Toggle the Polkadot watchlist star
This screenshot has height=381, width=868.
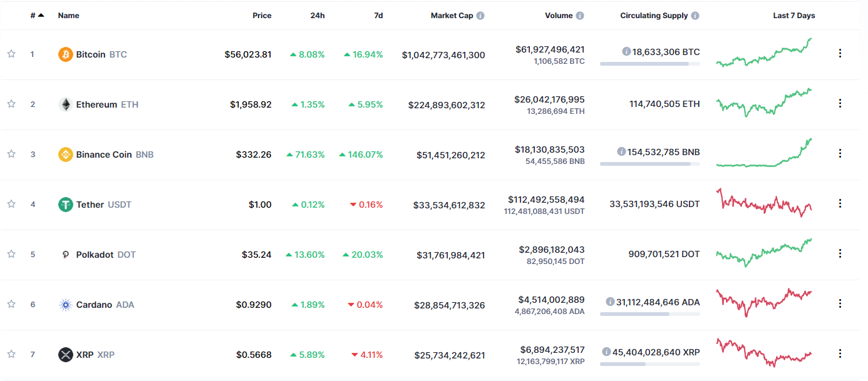pyautogui.click(x=11, y=254)
